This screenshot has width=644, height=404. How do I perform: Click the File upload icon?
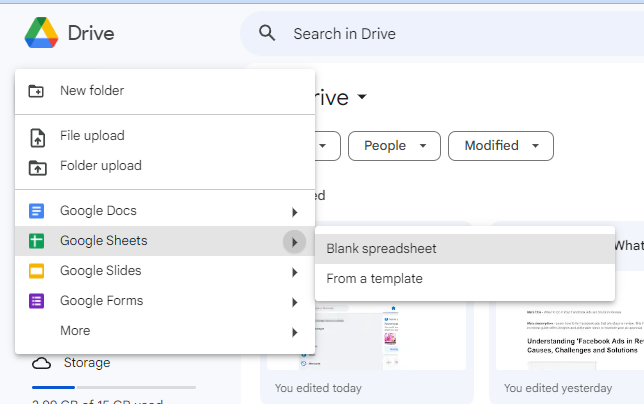pyautogui.click(x=37, y=138)
